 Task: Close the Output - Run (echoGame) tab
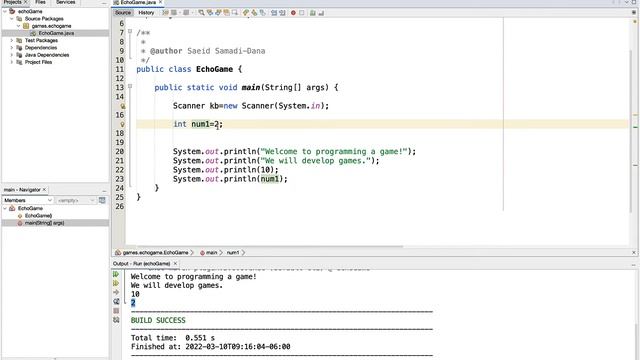tap(175, 264)
